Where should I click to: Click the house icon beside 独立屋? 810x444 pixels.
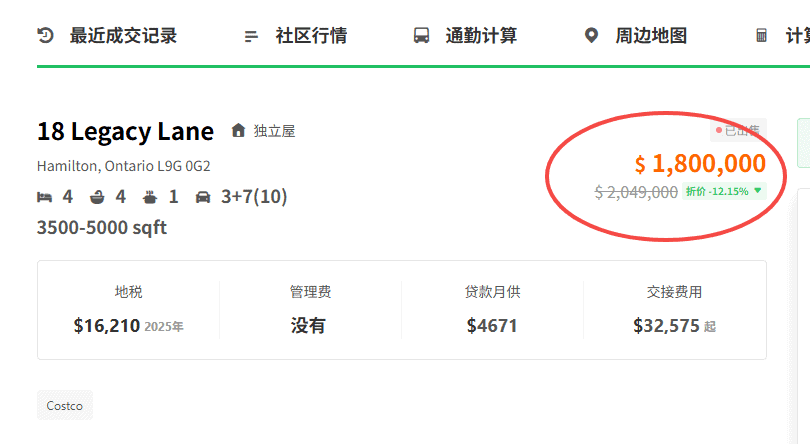coord(238,131)
